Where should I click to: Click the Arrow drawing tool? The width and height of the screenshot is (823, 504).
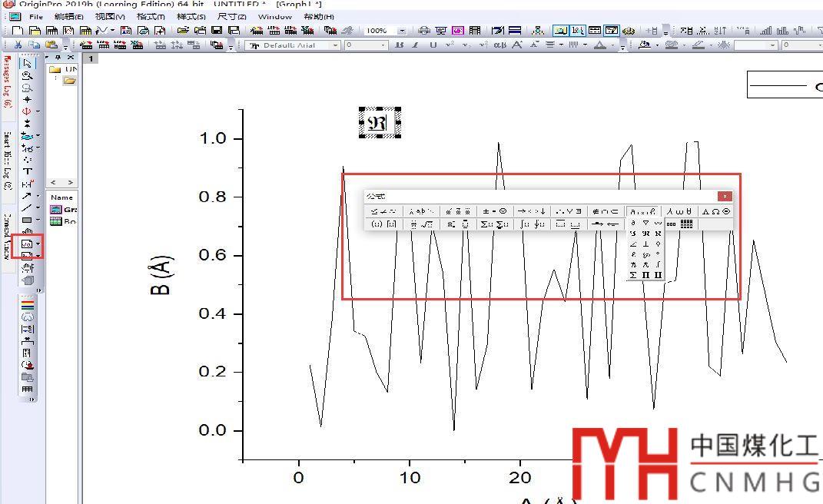[x=27, y=195]
